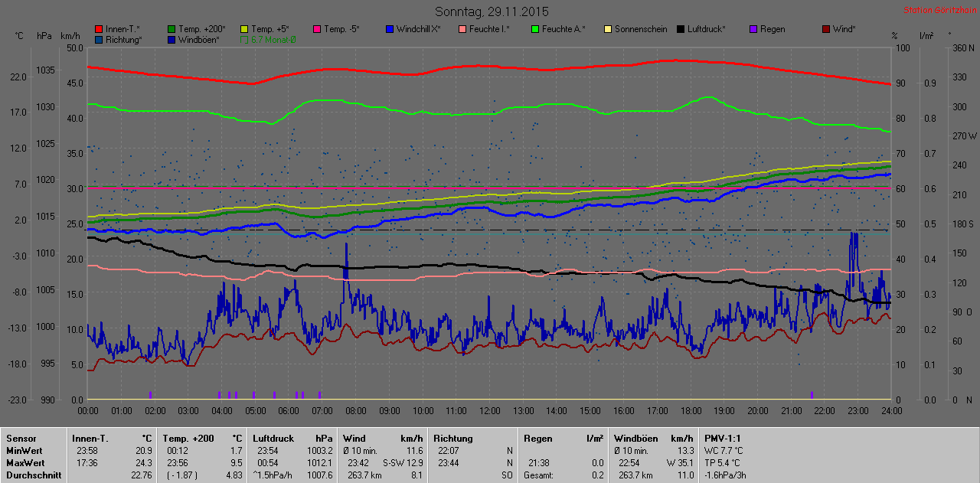
Task: Click Windböen minimum value 13.3
Action: [x=685, y=451]
